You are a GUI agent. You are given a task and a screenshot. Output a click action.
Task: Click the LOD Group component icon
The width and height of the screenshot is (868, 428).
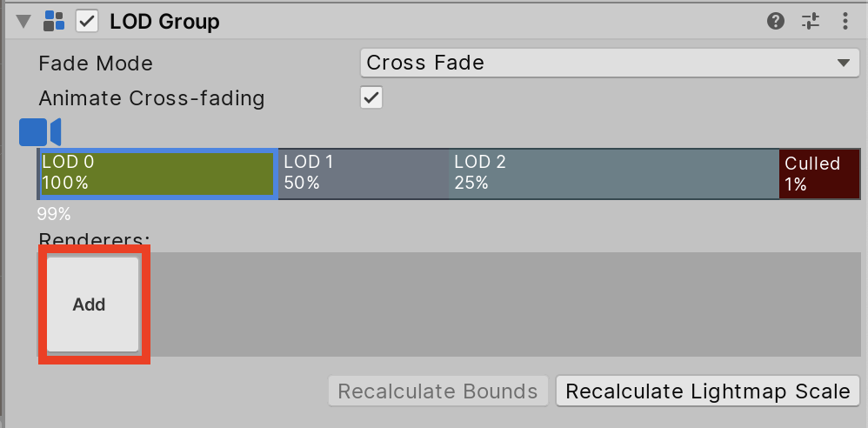54,22
